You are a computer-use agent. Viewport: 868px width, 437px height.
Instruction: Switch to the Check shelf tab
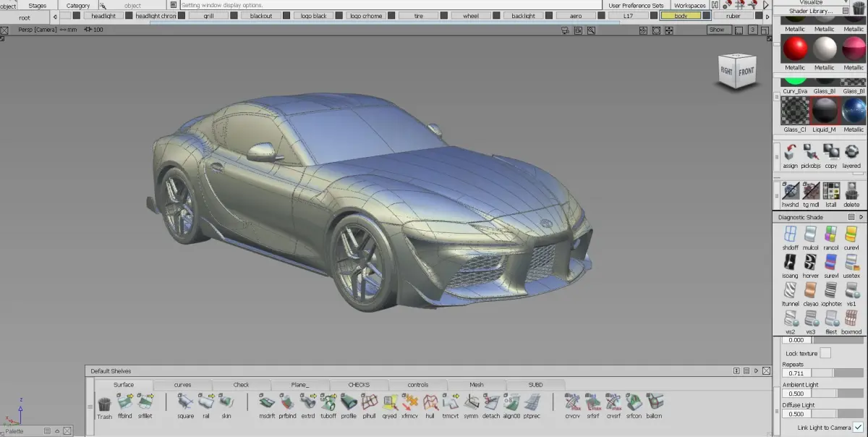242,385
